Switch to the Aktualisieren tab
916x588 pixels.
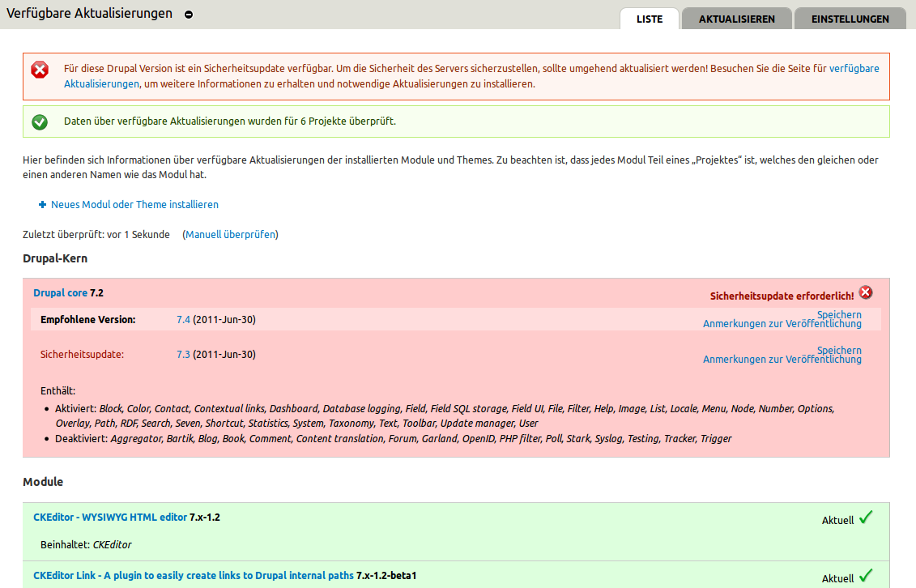click(x=736, y=19)
